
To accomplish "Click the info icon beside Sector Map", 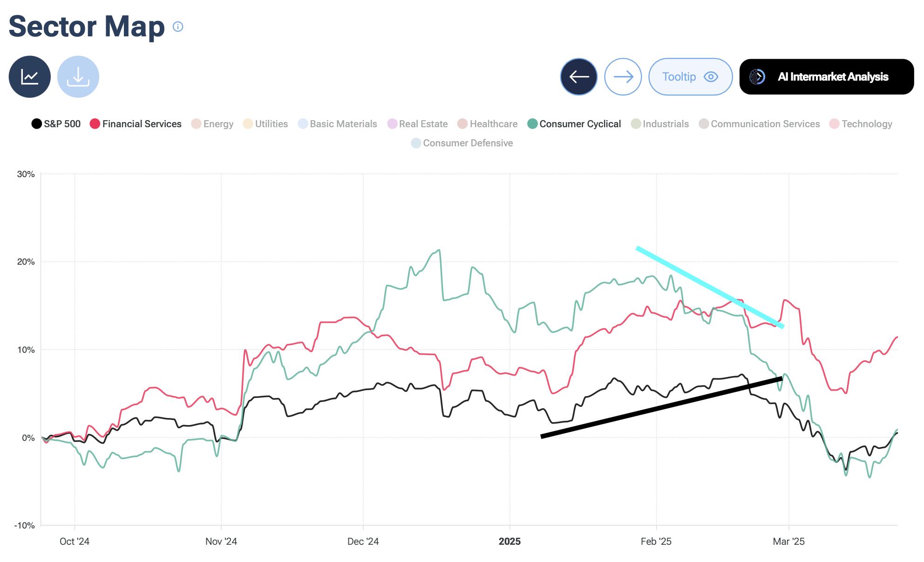I will click(178, 27).
